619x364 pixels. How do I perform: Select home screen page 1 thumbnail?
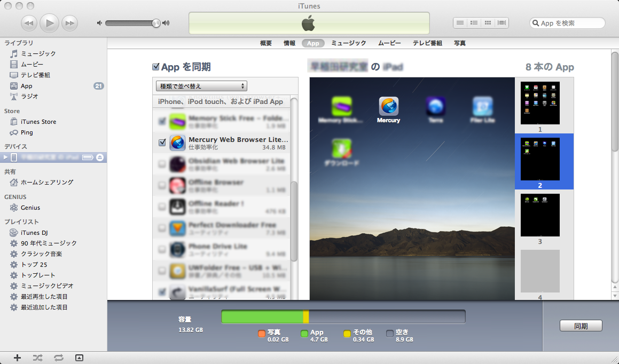pos(540,103)
